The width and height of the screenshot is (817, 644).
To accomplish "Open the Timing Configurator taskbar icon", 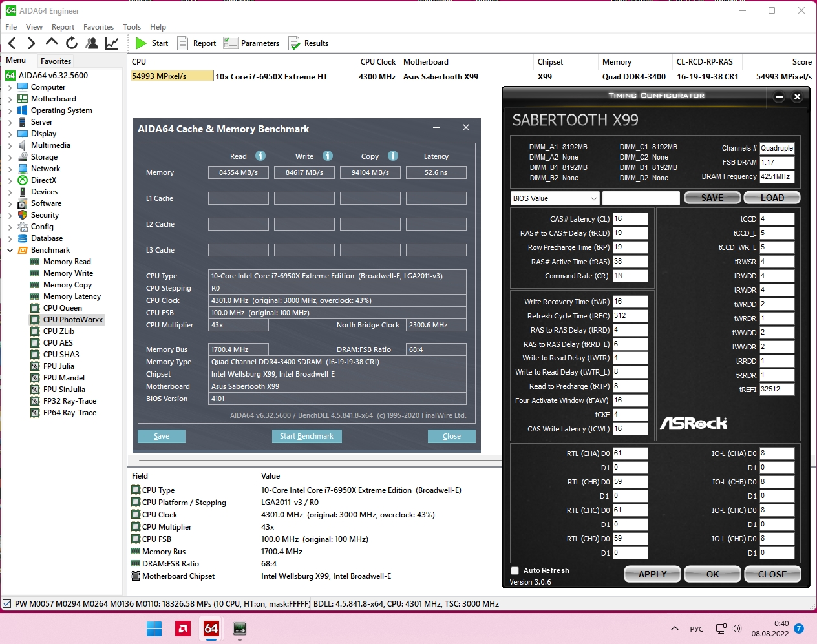I will 240,628.
